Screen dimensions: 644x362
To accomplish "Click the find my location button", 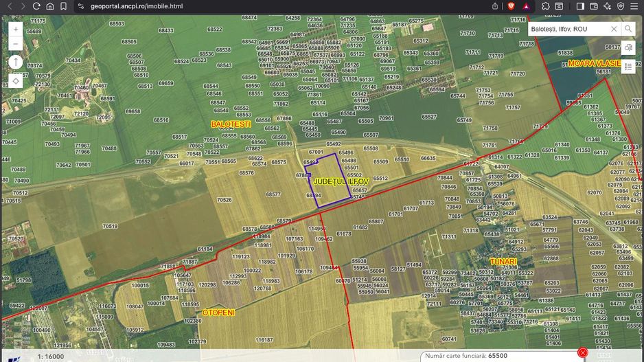I will [16, 81].
